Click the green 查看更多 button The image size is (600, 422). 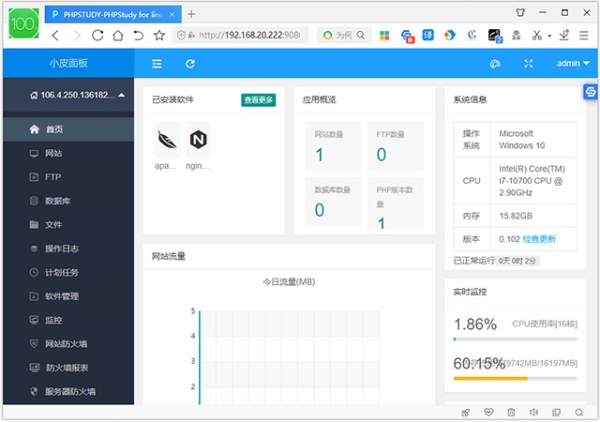[x=258, y=100]
